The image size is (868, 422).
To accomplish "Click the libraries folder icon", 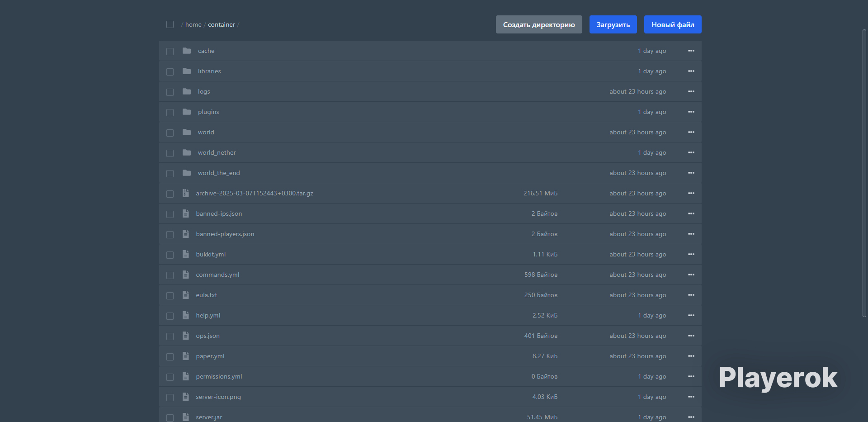I will click(x=187, y=71).
